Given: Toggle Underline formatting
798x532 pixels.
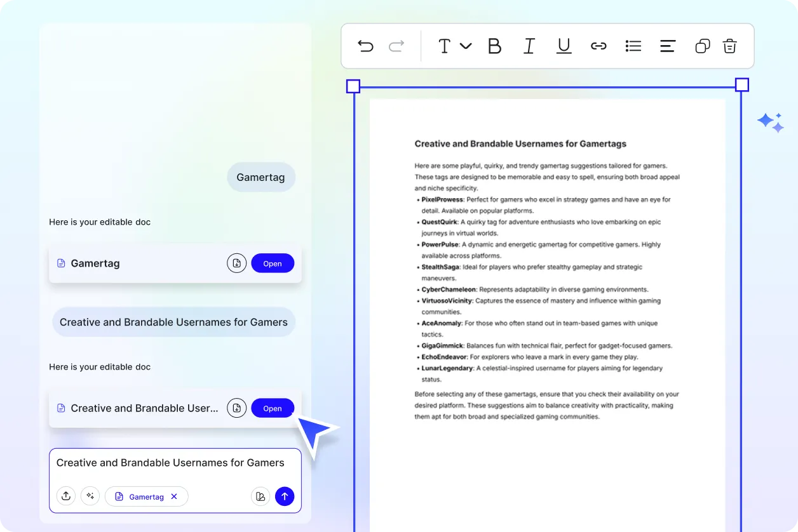Looking at the screenshot, I should [x=564, y=46].
